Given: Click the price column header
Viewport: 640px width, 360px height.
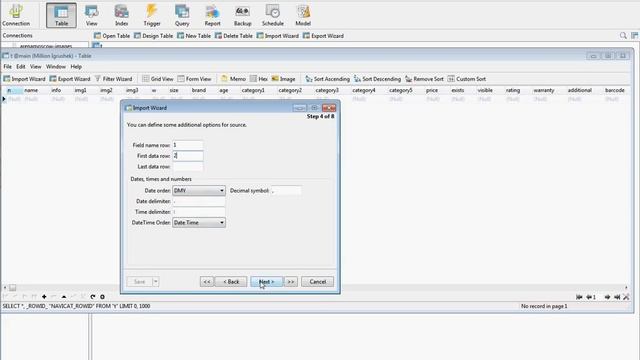Looking at the screenshot, I should tap(432, 90).
